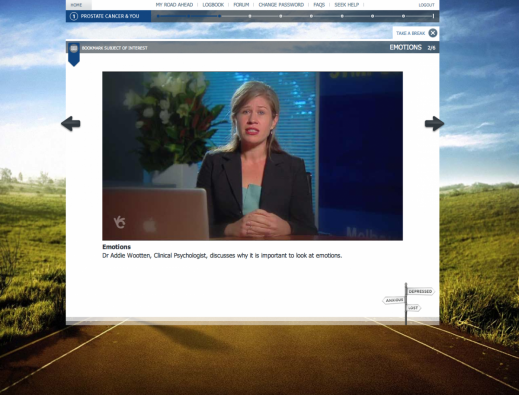
Task: Select the Depressed signpost arrow
Action: [421, 291]
